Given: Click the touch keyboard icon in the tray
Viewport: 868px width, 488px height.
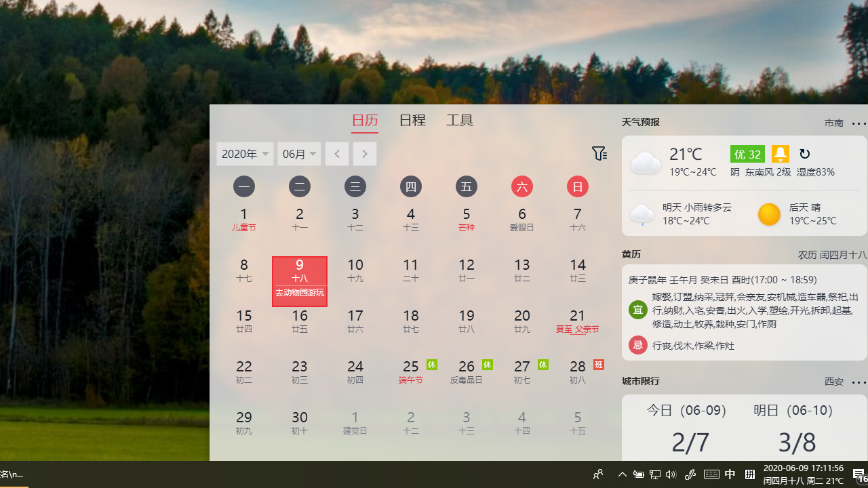Looking at the screenshot, I should (711, 474).
